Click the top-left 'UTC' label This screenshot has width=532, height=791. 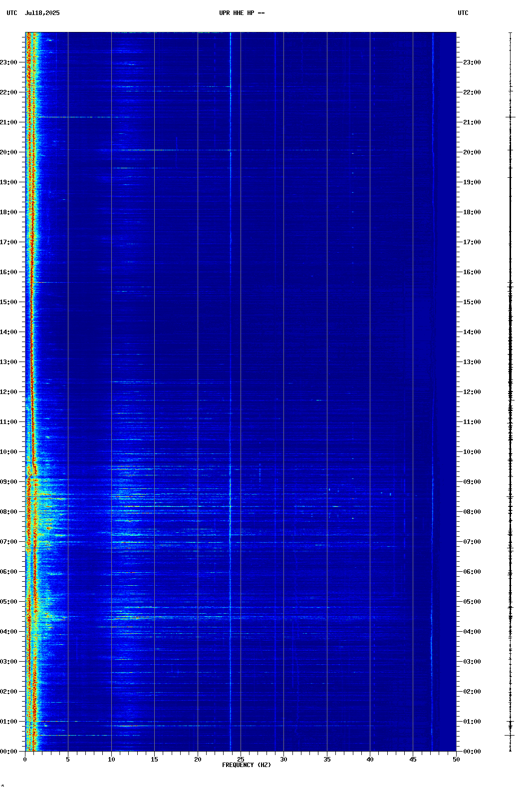tap(12, 13)
